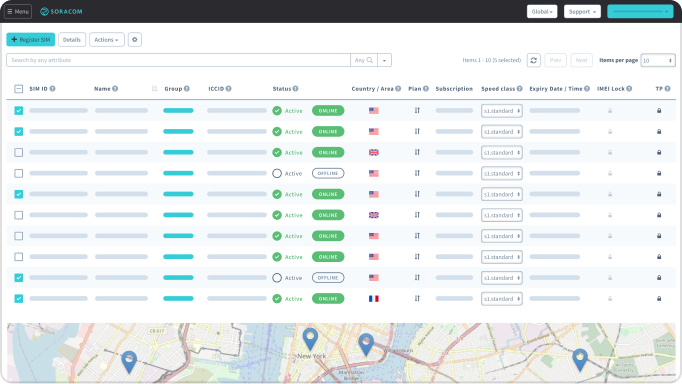
Task: Click the Details button
Action: coord(72,40)
